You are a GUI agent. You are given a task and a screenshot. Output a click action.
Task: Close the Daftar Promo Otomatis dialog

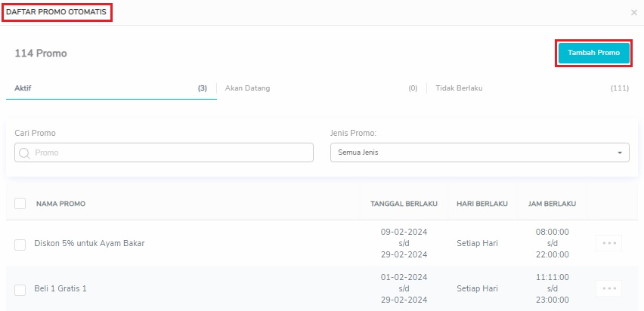click(x=633, y=13)
